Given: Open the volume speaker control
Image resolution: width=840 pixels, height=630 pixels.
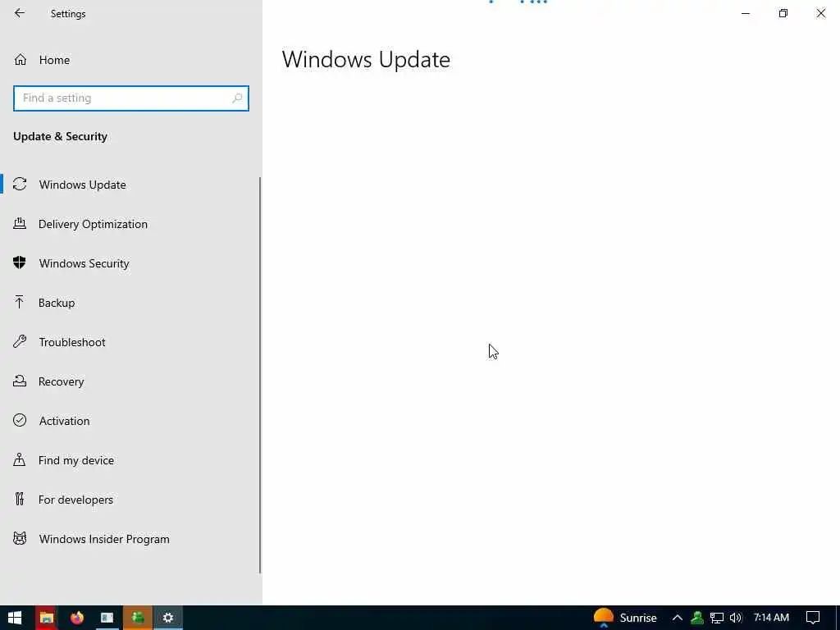Looking at the screenshot, I should click(736, 618).
